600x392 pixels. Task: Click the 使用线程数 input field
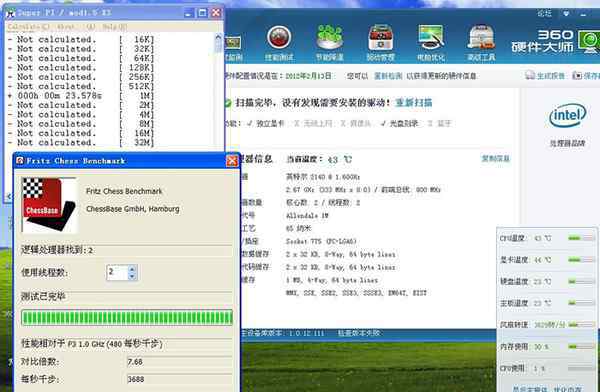pos(117,272)
